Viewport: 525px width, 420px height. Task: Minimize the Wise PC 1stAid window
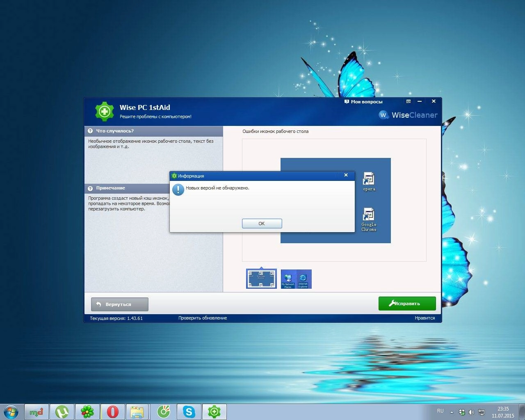tap(420, 101)
